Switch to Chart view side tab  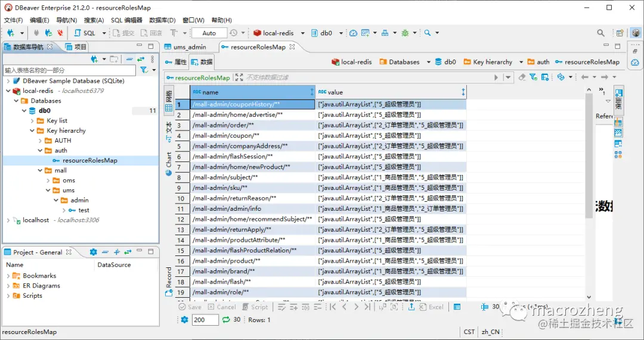coord(169,164)
